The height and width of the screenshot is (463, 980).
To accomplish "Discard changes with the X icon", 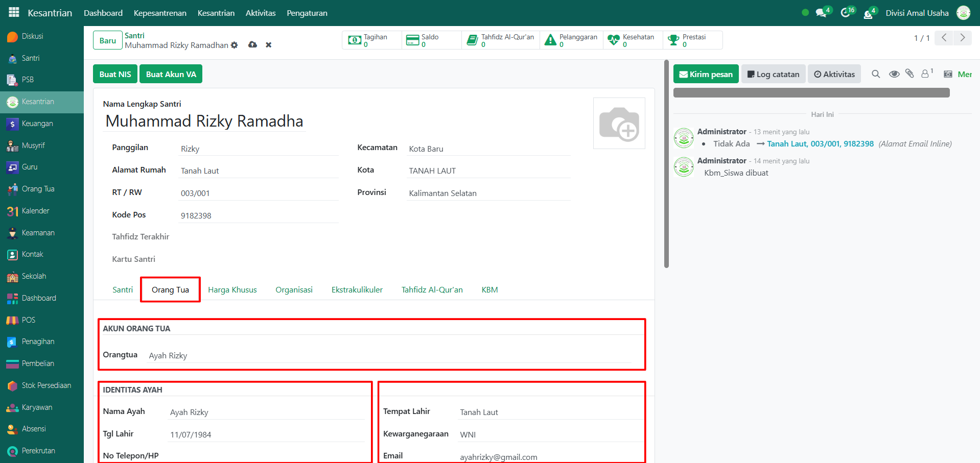I will 268,45.
